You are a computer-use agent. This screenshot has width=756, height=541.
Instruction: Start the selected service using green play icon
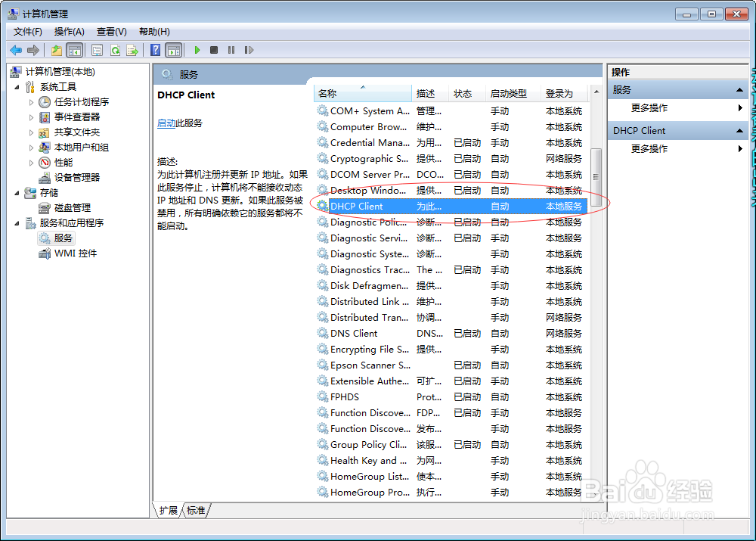coord(197,50)
